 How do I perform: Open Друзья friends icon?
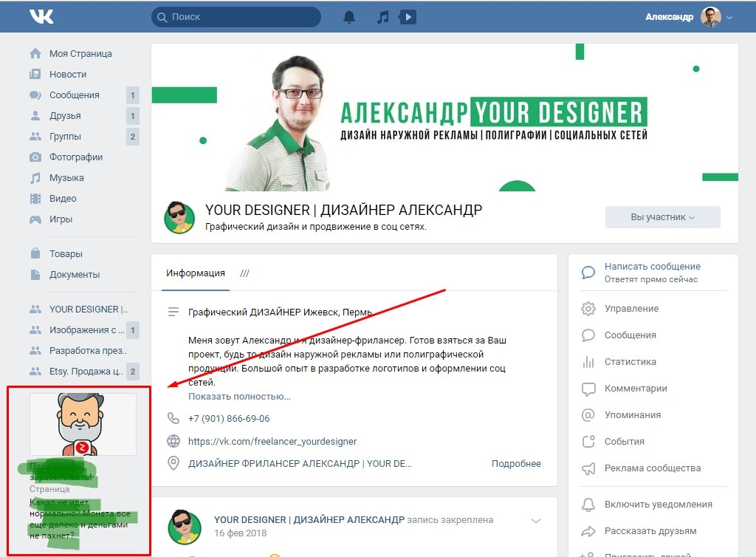tap(35, 116)
